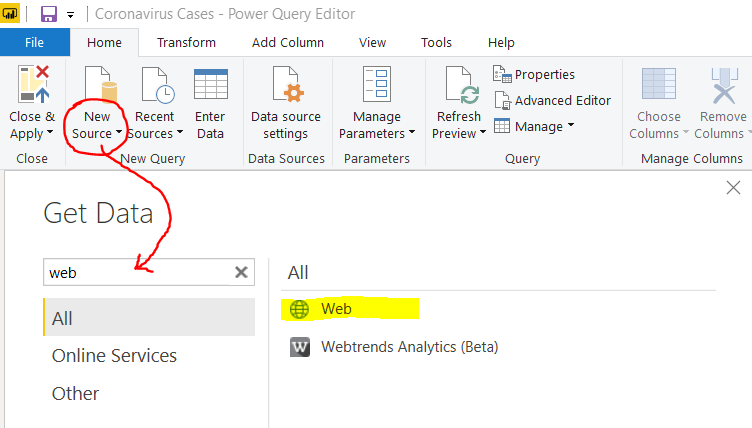Switch to the Transform tab

(x=186, y=42)
